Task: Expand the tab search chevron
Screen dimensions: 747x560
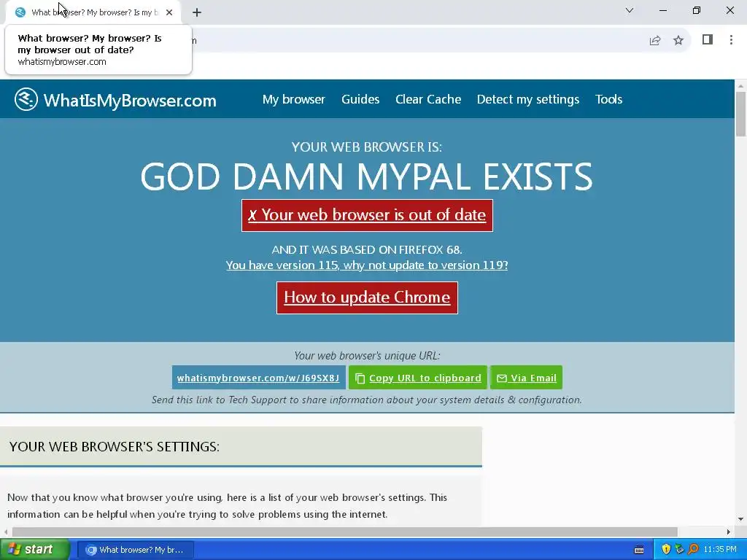Action: [x=630, y=10]
